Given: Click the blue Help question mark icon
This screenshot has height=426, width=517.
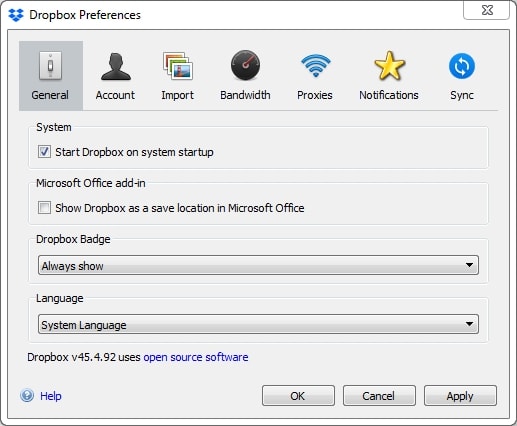Looking at the screenshot, I should pos(27,396).
